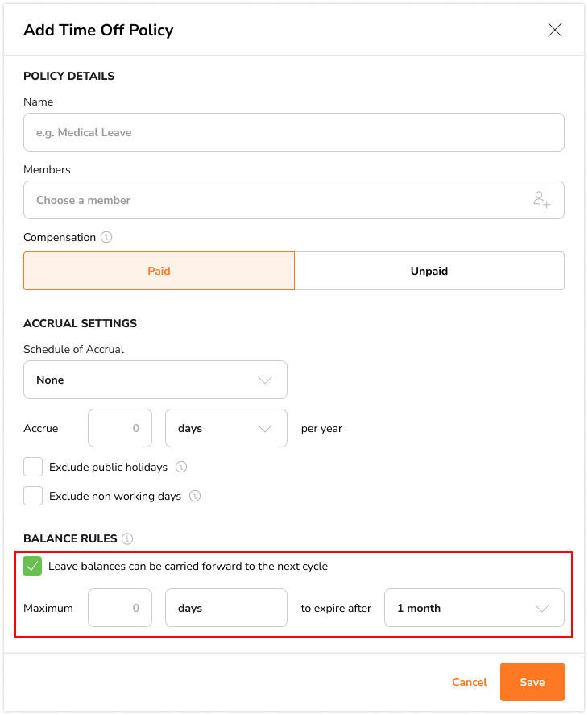This screenshot has width=588, height=715.
Task: Open the Accrue days unit dropdown
Action: point(226,428)
